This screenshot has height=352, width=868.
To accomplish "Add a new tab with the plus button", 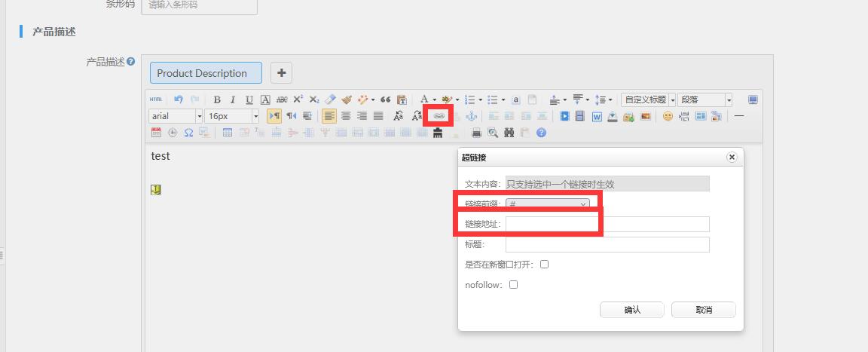I will point(281,73).
